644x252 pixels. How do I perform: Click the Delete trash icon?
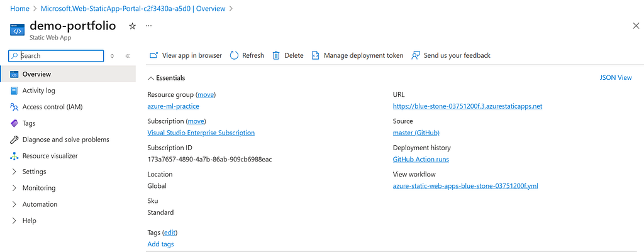(x=277, y=55)
